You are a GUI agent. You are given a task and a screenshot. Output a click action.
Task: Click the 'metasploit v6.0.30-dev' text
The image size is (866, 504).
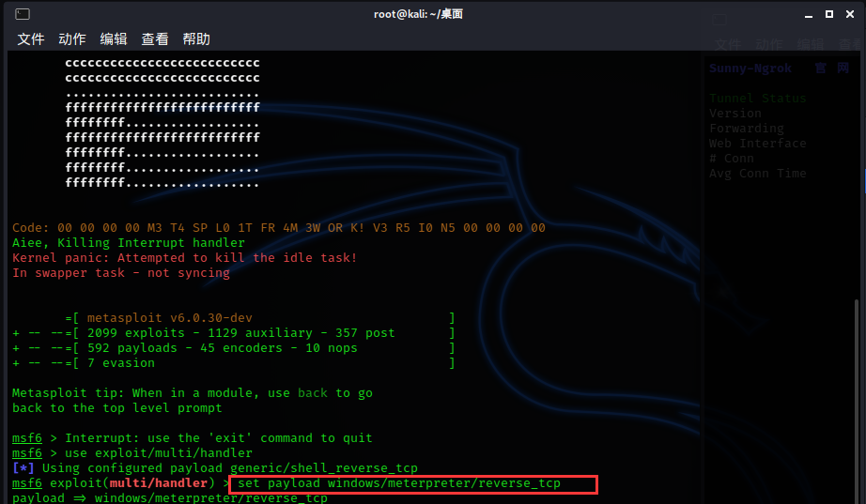pyautogui.click(x=170, y=318)
